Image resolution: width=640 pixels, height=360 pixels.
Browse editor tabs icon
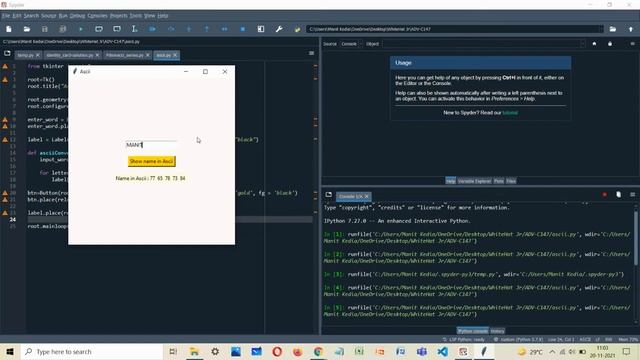tap(7, 53)
